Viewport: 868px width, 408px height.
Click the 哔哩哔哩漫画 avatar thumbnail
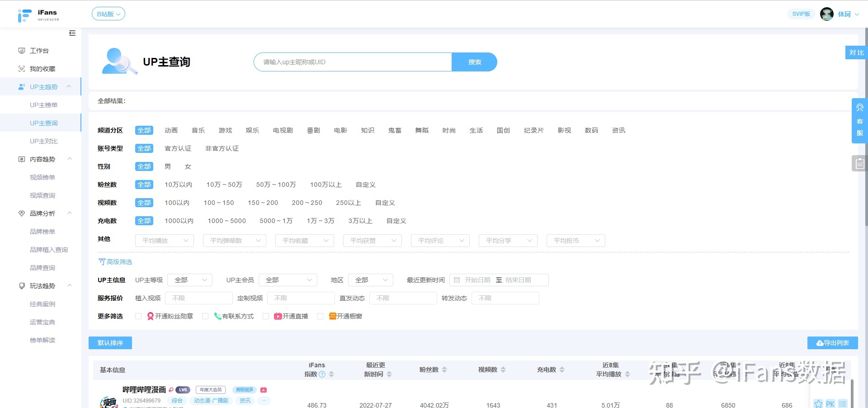109,401
